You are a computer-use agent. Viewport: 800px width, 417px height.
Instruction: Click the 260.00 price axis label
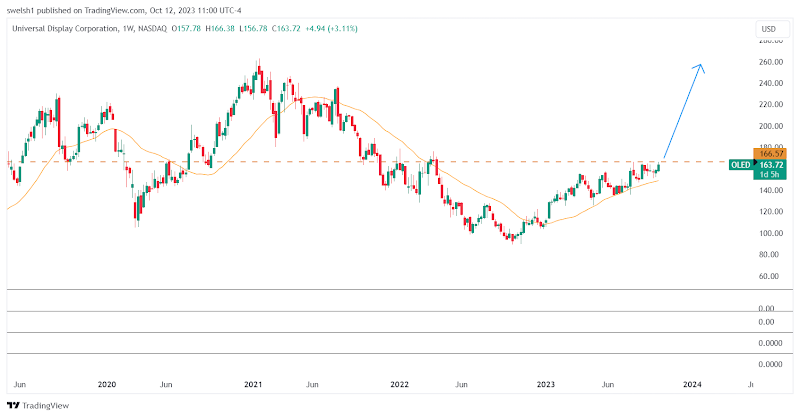point(771,62)
